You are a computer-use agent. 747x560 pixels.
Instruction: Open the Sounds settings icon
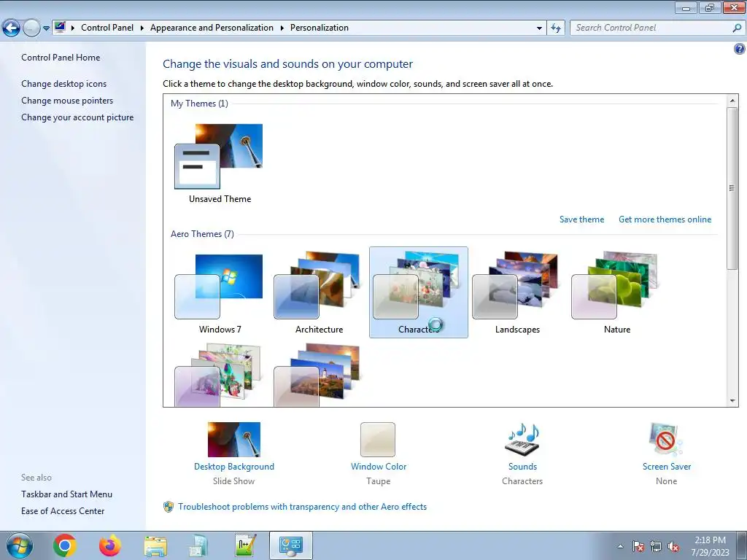click(x=522, y=440)
